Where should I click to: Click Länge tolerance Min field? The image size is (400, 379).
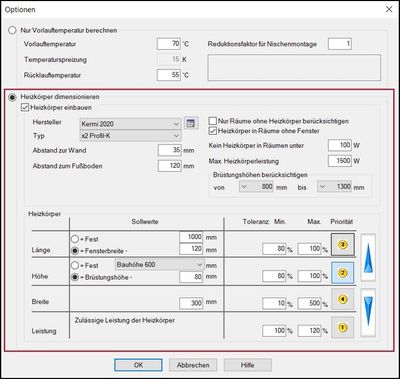(x=274, y=249)
